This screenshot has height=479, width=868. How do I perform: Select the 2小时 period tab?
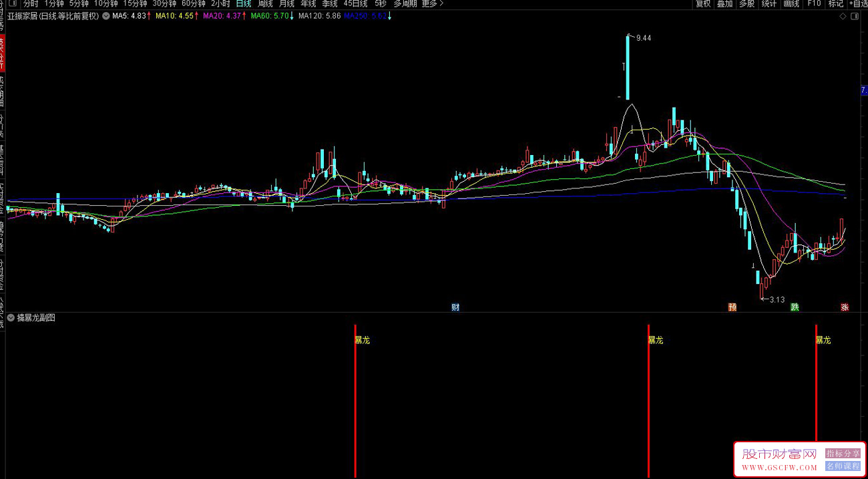pos(220,3)
